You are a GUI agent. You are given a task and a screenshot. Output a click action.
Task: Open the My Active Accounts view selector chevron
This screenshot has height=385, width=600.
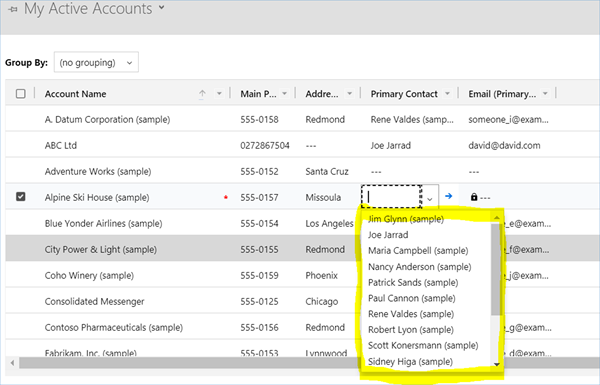(x=161, y=7)
